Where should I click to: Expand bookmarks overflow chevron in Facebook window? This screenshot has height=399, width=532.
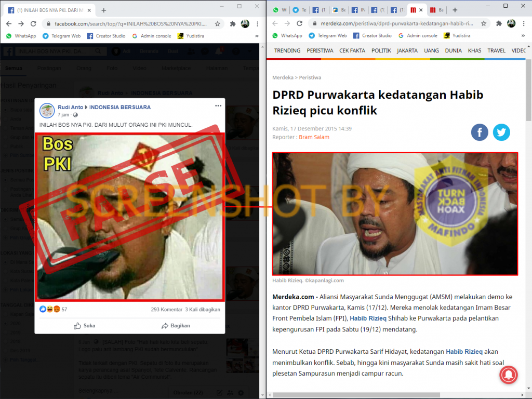click(x=257, y=36)
